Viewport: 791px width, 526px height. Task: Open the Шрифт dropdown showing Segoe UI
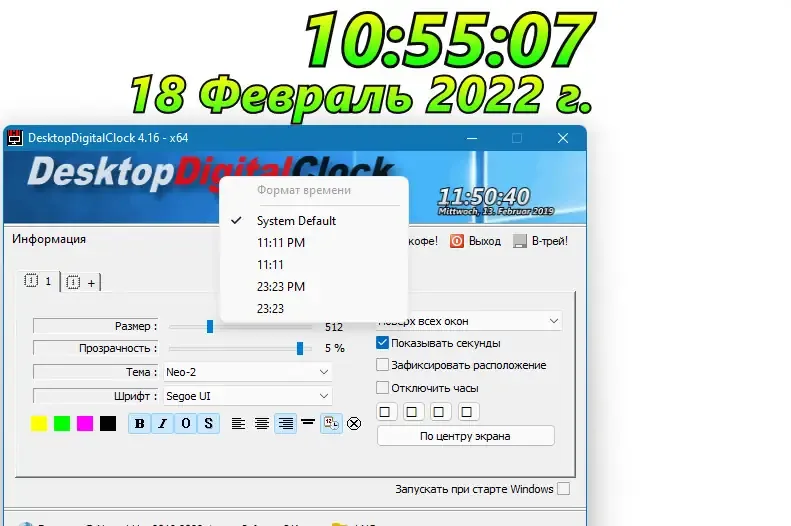(248, 396)
